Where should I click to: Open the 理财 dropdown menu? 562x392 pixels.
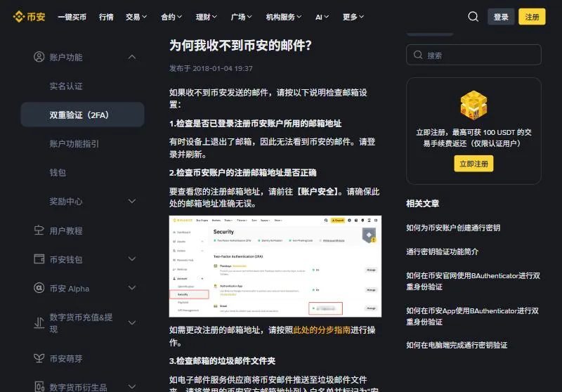click(x=206, y=17)
